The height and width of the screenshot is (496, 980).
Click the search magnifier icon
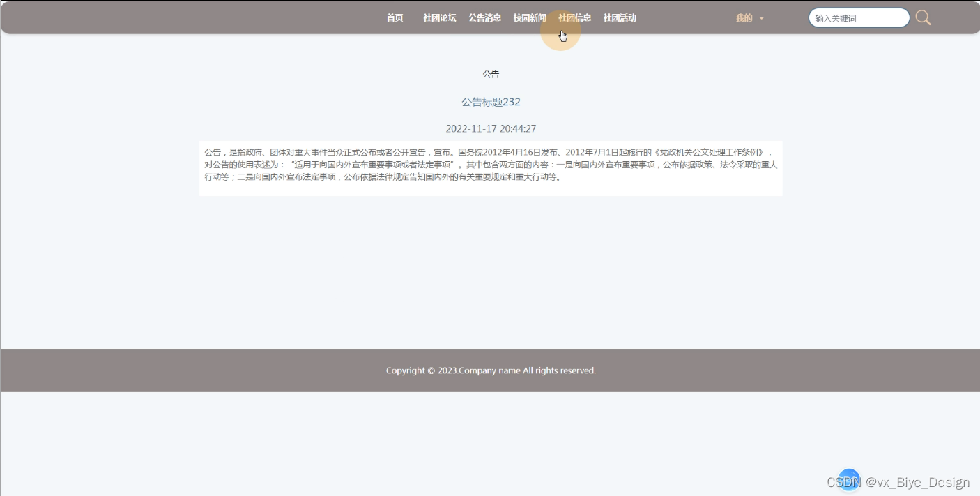coord(923,18)
